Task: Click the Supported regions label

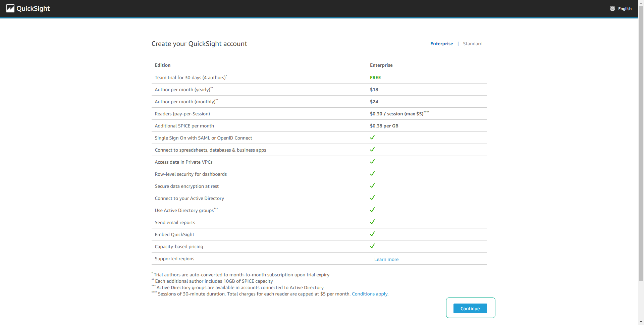Action: pos(174,259)
